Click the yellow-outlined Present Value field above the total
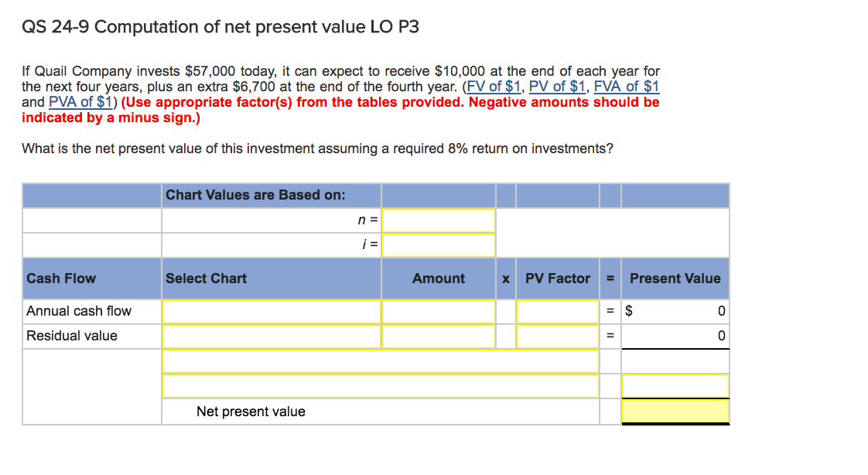Image resolution: width=868 pixels, height=475 pixels. 675,386
